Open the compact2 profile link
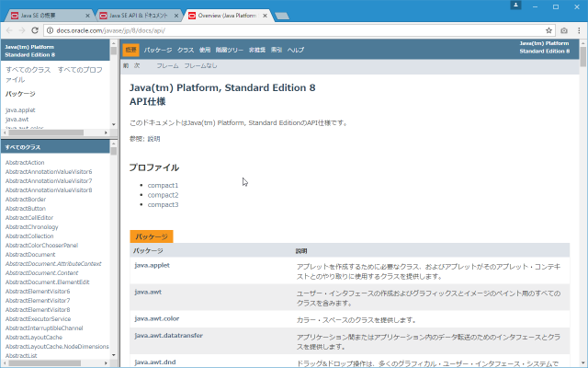The height and width of the screenshot is (368, 588). point(164,195)
